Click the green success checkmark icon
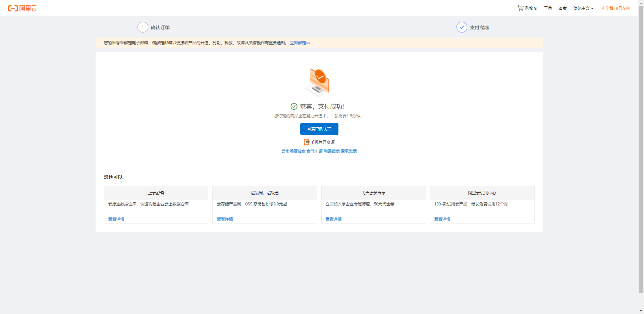 pyautogui.click(x=294, y=106)
